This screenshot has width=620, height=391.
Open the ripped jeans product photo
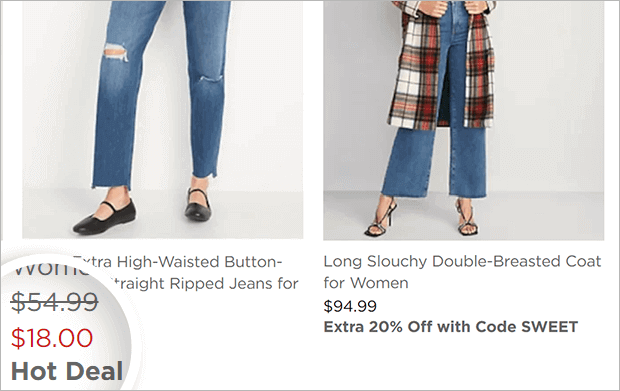click(163, 120)
